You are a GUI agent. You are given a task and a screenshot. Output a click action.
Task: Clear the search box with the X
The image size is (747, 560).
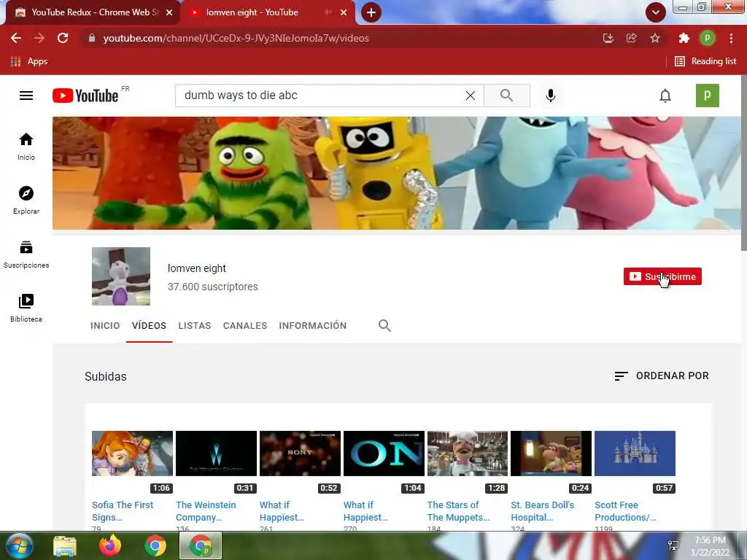pyautogui.click(x=471, y=96)
